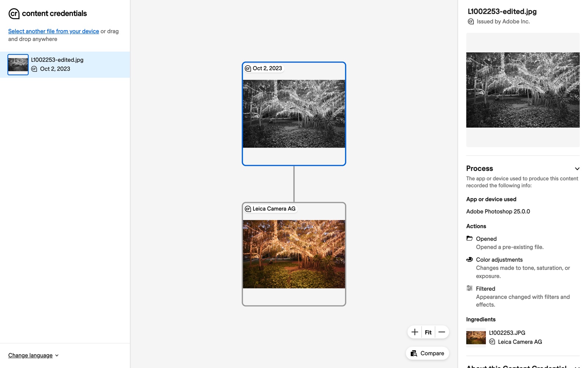Click the credential icon on Oct 2, 2023 node
Image resolution: width=588 pixels, height=368 pixels.
pyautogui.click(x=248, y=68)
